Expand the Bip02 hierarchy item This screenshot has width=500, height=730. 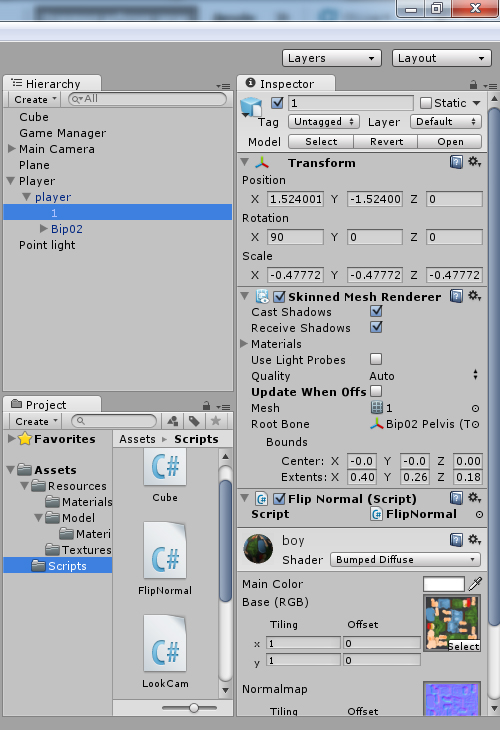(44, 228)
